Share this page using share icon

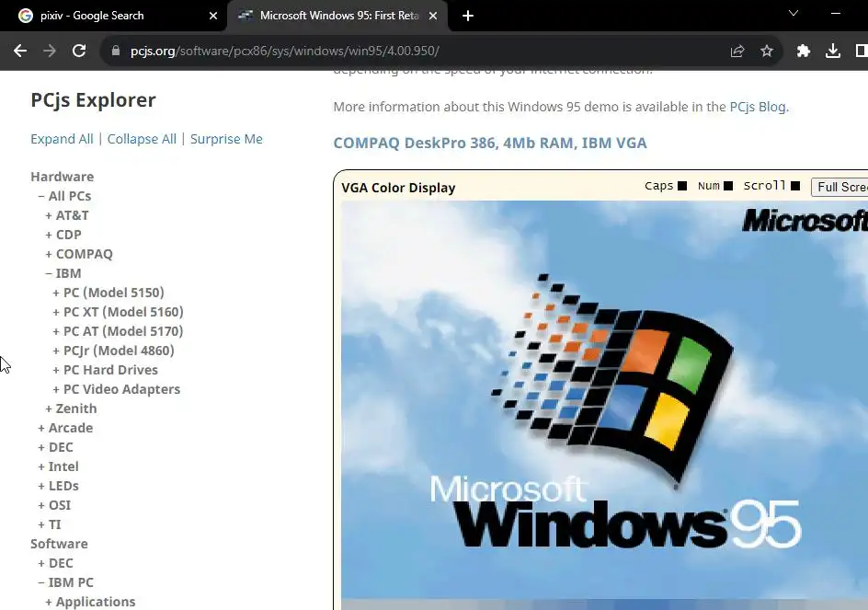(737, 51)
